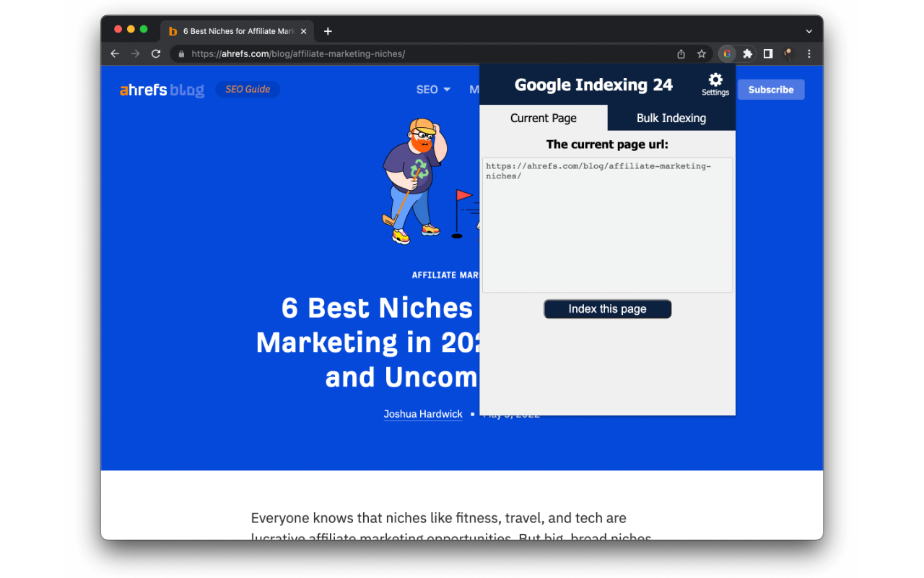Screen dimensions: 924x578
Task: Open the Google Indexing 24 extension icon
Action: point(727,53)
